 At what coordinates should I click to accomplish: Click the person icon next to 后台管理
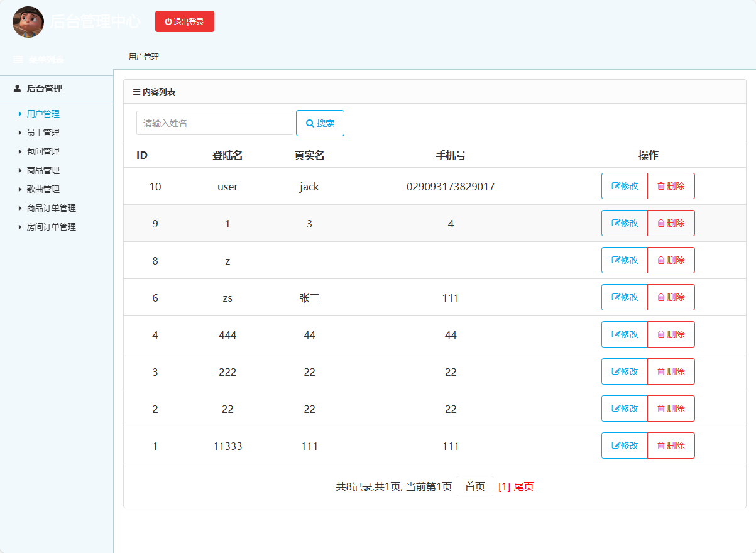coord(16,89)
